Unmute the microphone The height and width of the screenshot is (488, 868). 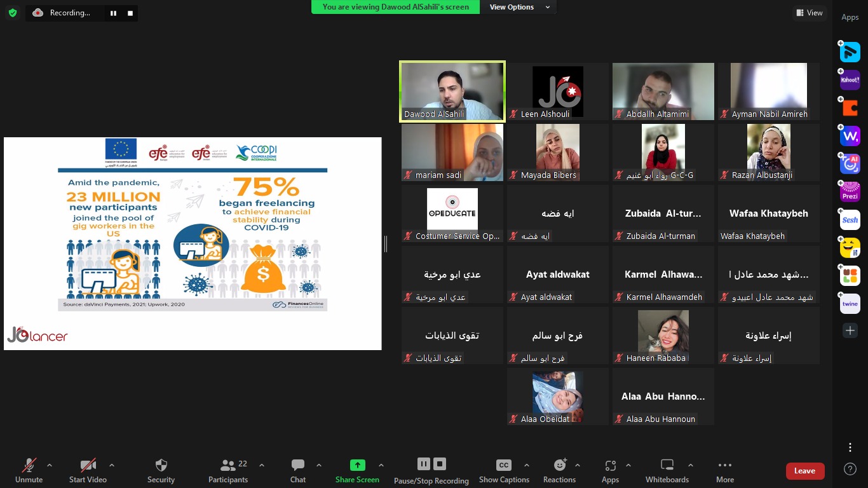pyautogui.click(x=29, y=470)
